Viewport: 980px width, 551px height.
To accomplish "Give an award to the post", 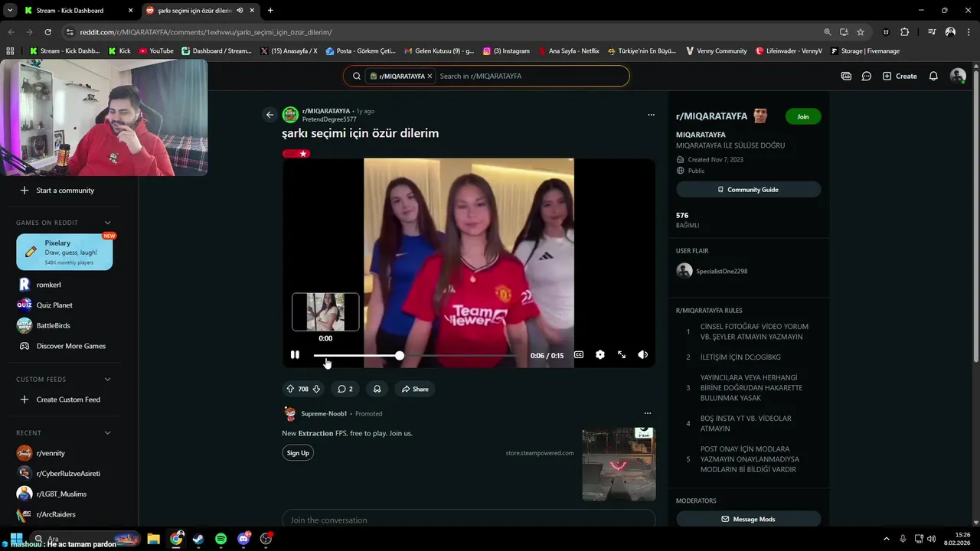I will point(377,389).
